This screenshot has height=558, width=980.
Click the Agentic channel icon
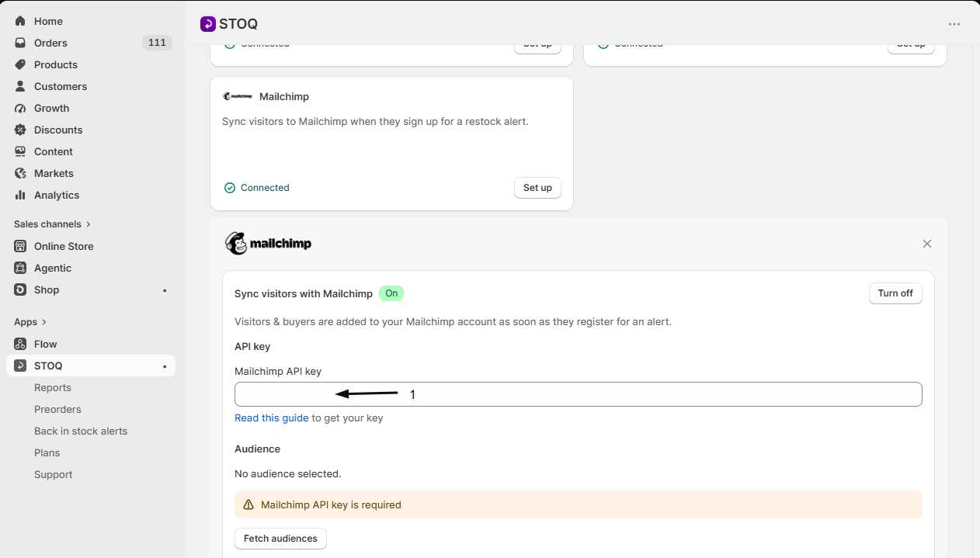[20, 268]
